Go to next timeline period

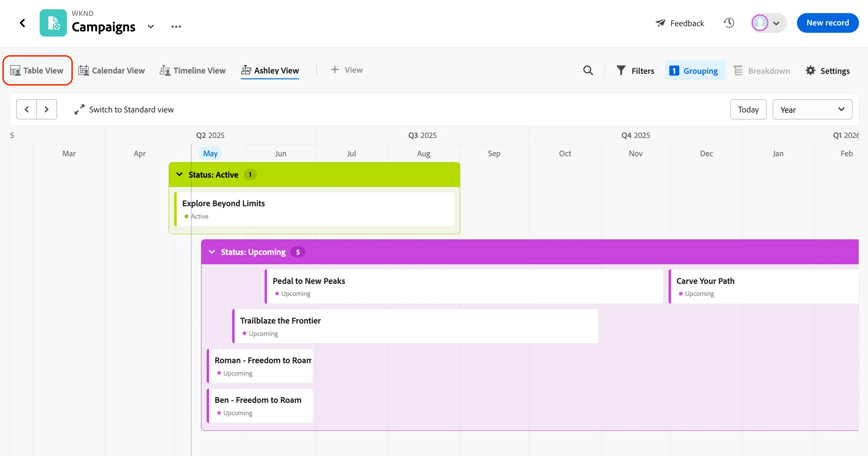click(47, 109)
